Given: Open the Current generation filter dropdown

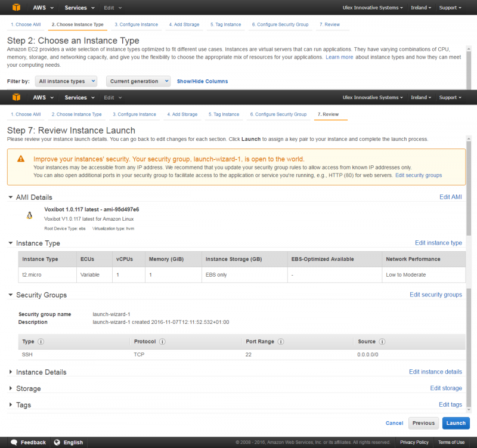Looking at the screenshot, I should [138, 81].
